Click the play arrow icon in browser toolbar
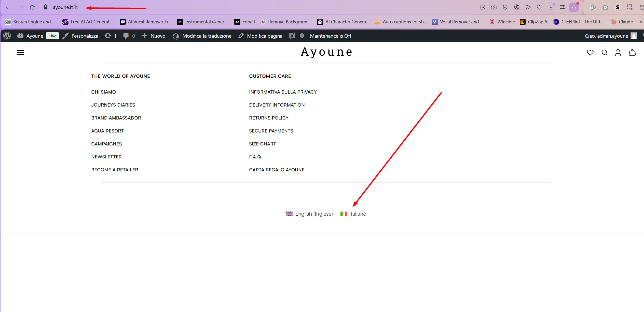This screenshot has width=644, height=312. point(528,7)
